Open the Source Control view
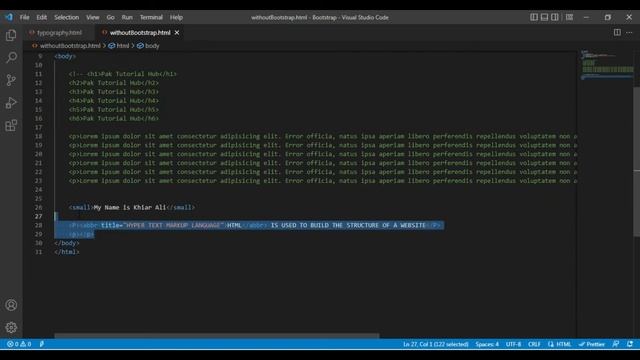640x360 pixels. click(11, 80)
